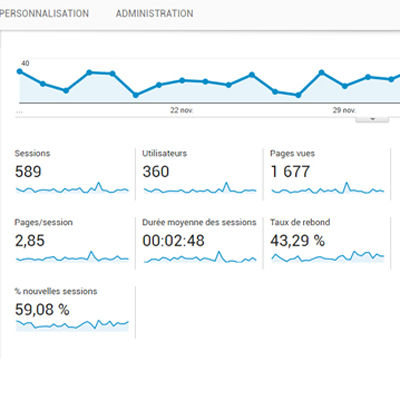
Task: Click the lowest chart point before 22 nov.
Action: (136, 95)
